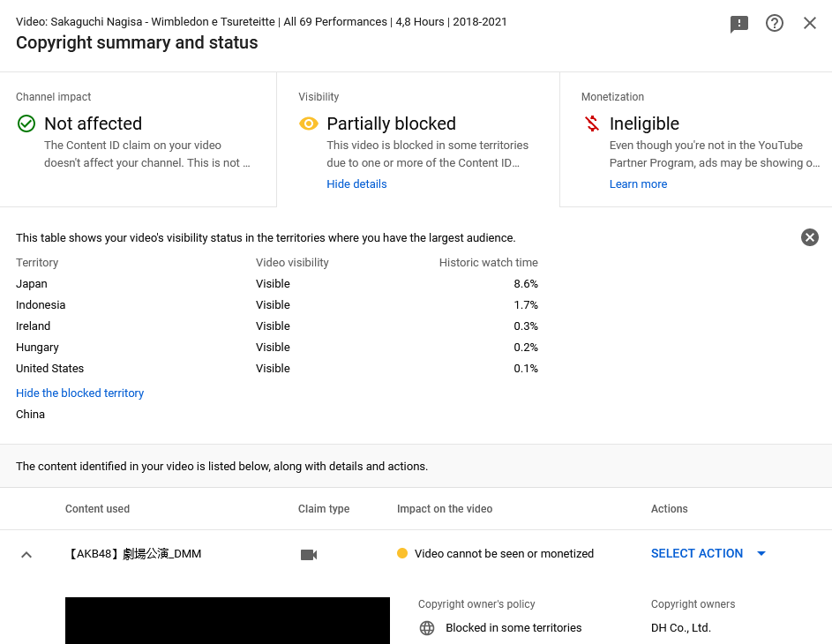Click the Ineligible monetization dollar icon
This screenshot has height=644, width=832.
pos(592,124)
